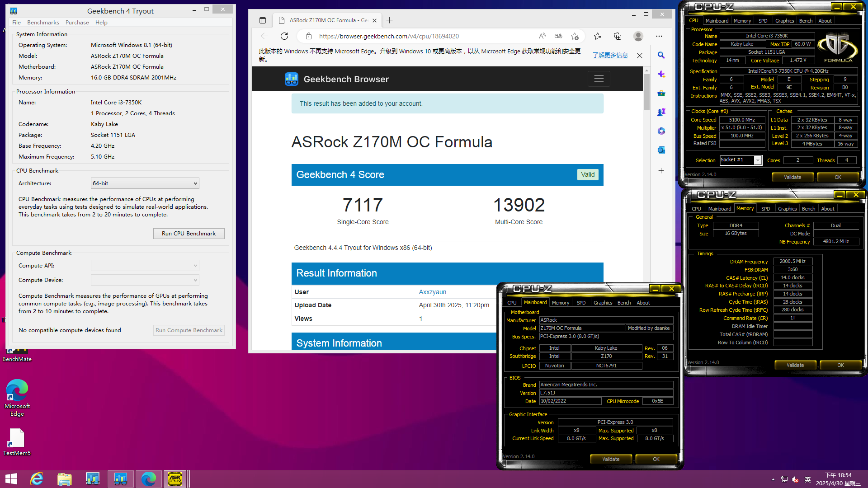Switch to Bench tab in Mainboard CPU-Z window
The image size is (868, 488).
pyautogui.click(x=624, y=303)
